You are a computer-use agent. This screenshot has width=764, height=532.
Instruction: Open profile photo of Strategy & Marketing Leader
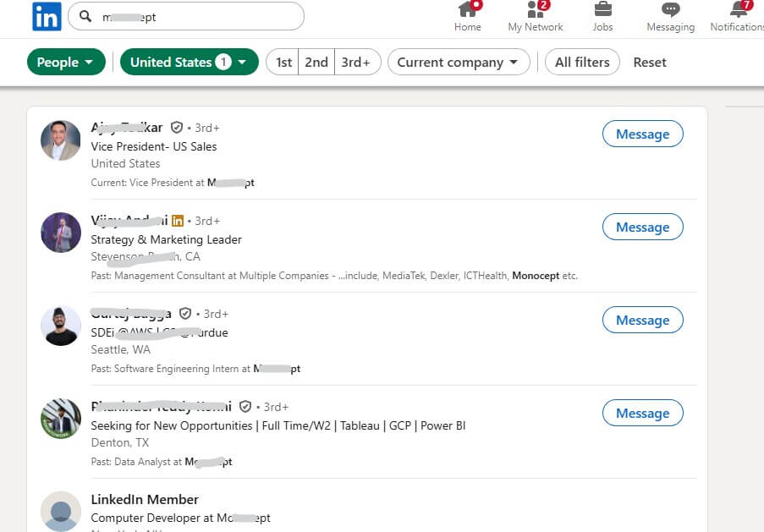tap(60, 233)
